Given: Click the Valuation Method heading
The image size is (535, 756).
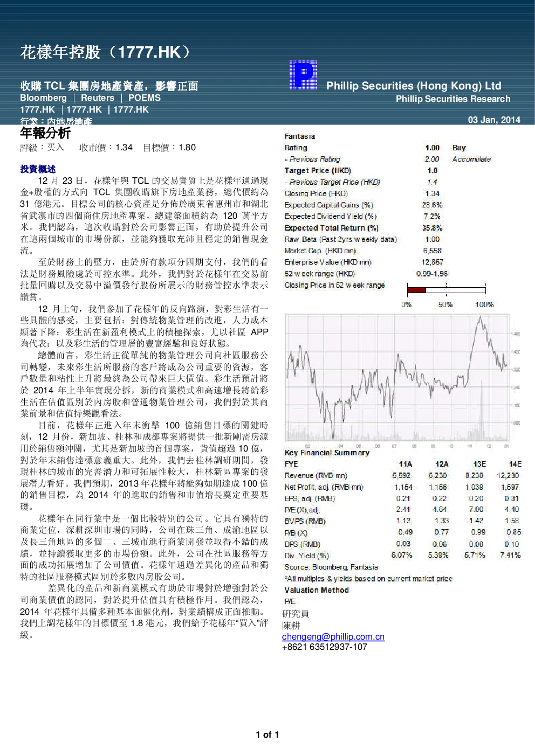Looking at the screenshot, I should click(317, 590).
